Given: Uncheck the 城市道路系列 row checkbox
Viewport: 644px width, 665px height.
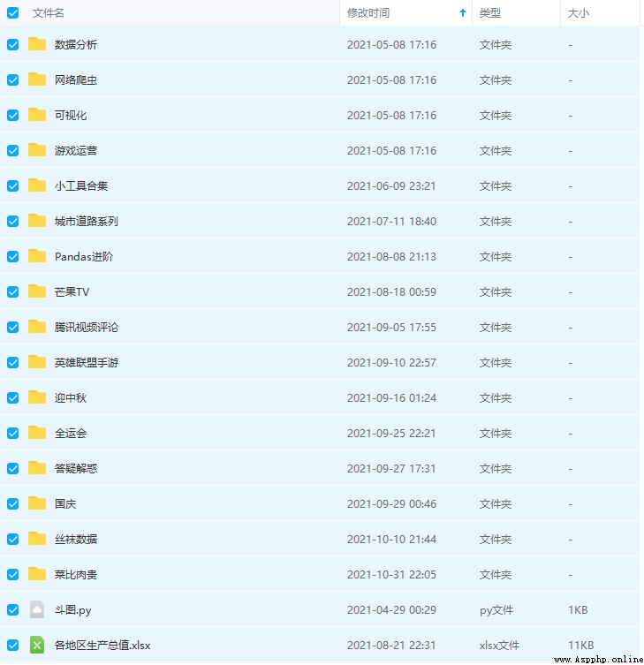Looking at the screenshot, I should pyautogui.click(x=12, y=221).
